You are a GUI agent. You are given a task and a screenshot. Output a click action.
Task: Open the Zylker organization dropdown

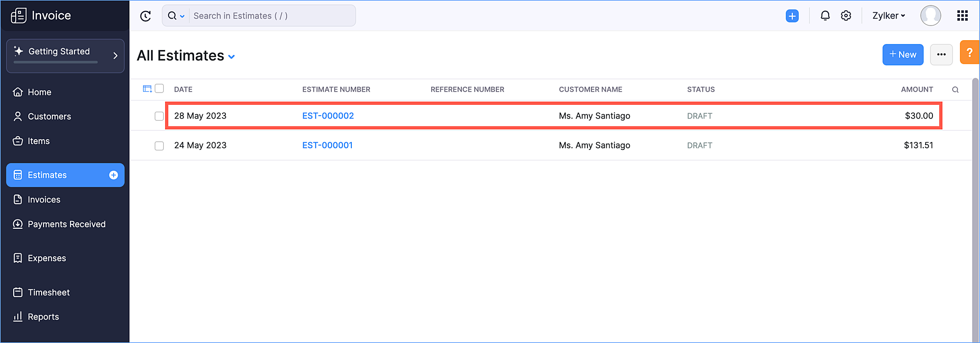(x=888, y=16)
